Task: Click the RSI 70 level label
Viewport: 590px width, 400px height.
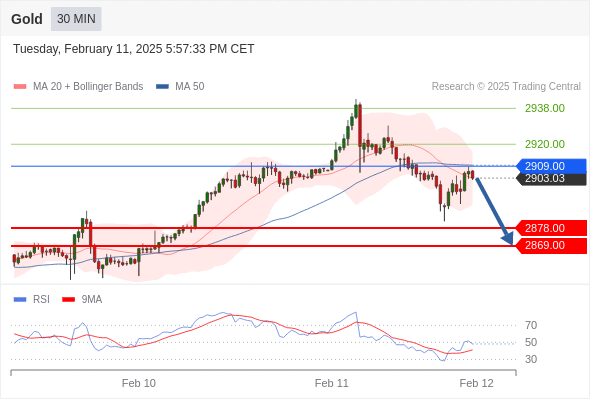Action: pos(531,325)
